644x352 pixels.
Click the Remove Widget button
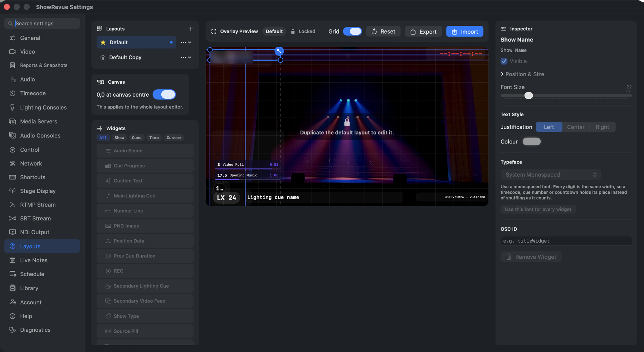coord(531,257)
